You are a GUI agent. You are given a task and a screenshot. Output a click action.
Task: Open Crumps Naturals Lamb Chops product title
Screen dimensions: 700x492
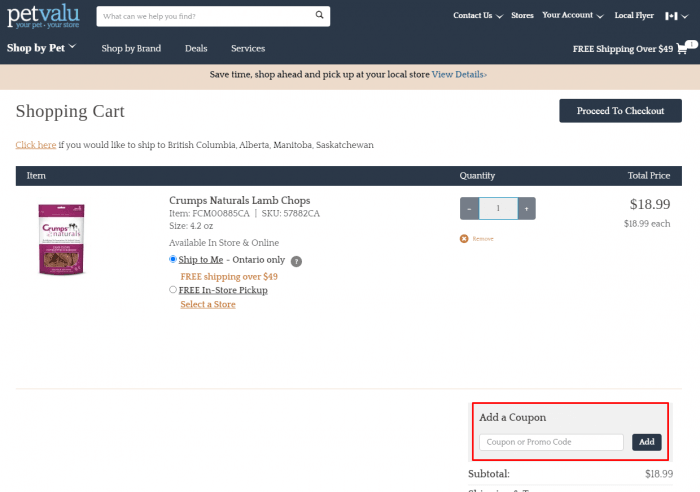(239, 200)
